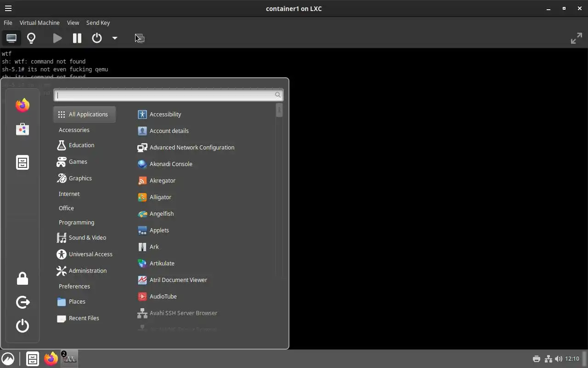Open the Virtual Machine menu
588x368 pixels.
40,23
